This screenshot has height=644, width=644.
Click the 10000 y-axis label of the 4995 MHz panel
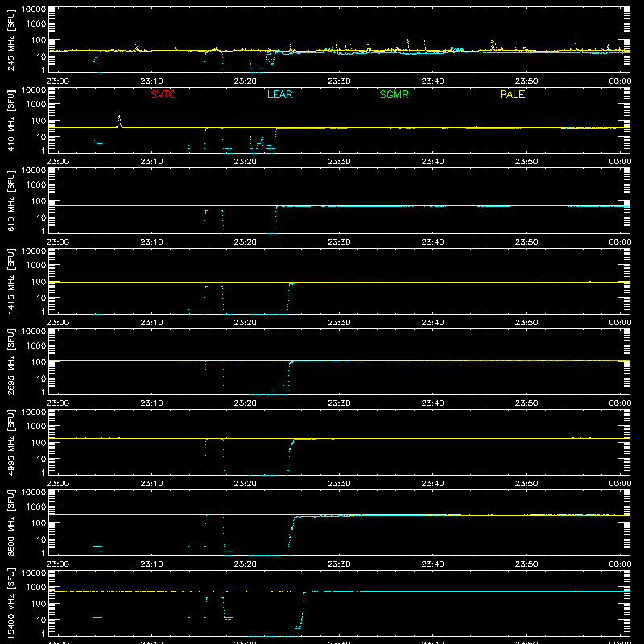34,412
